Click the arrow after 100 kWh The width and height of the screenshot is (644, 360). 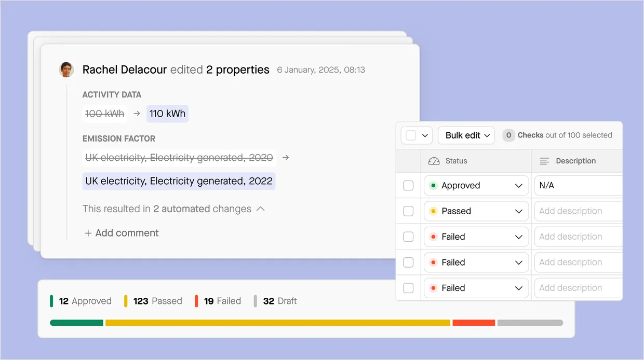137,114
